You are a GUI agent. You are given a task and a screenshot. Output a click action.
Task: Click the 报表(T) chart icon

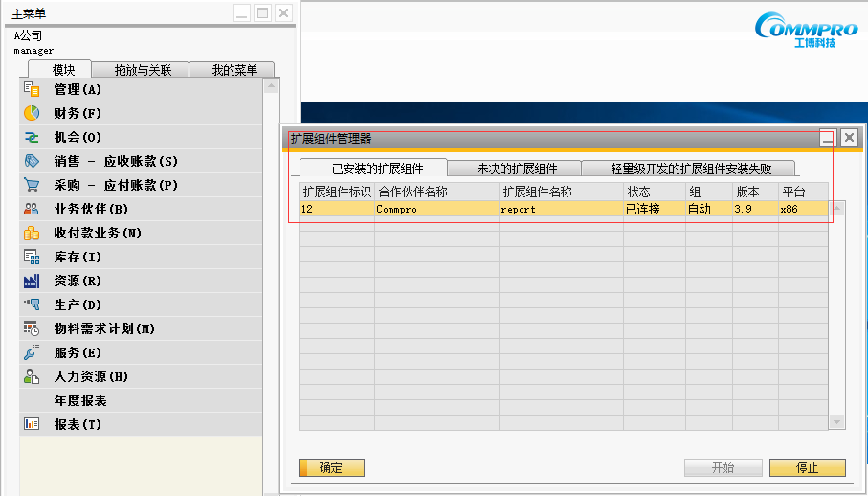point(32,424)
